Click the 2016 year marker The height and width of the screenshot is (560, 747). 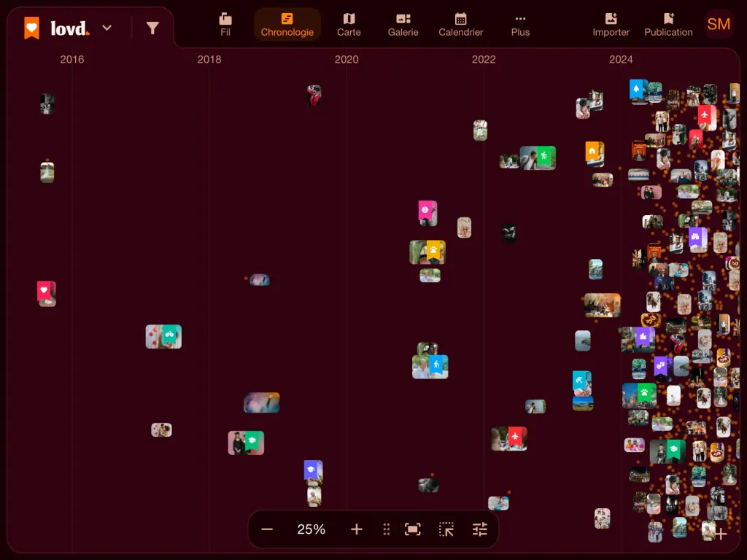click(72, 59)
